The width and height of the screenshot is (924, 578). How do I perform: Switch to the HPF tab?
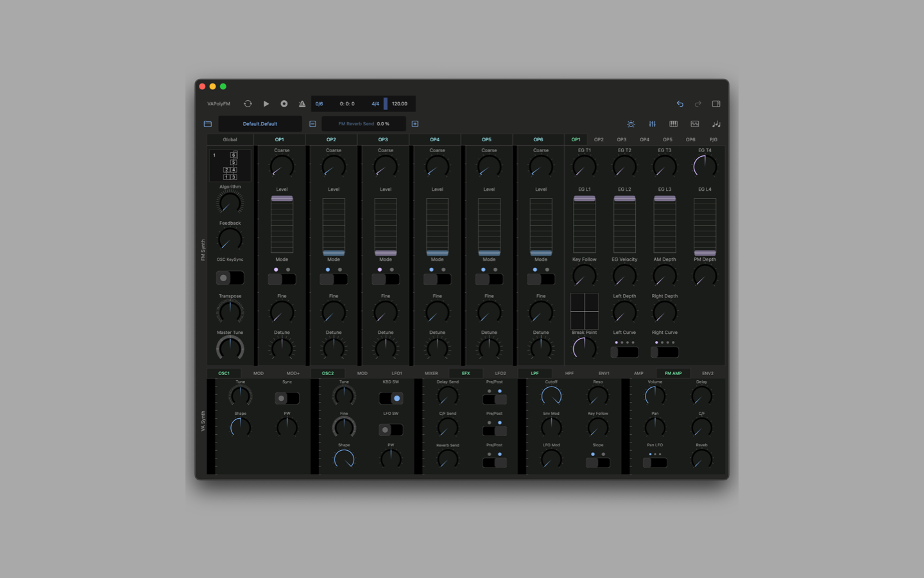coord(569,373)
